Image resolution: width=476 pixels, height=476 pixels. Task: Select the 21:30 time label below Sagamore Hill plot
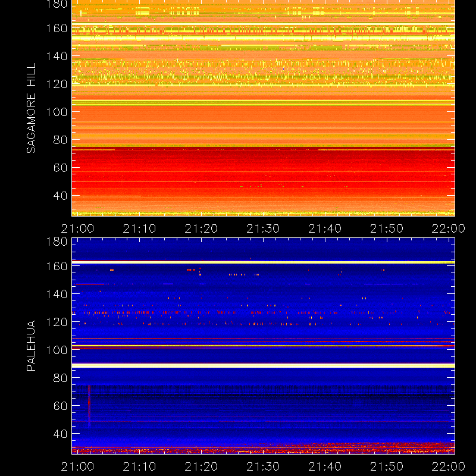[263, 228]
